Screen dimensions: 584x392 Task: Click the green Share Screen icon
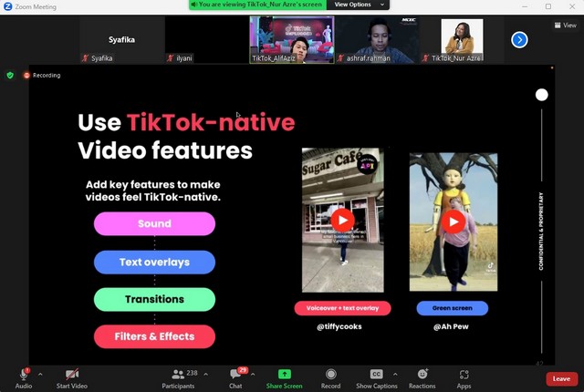point(284,374)
